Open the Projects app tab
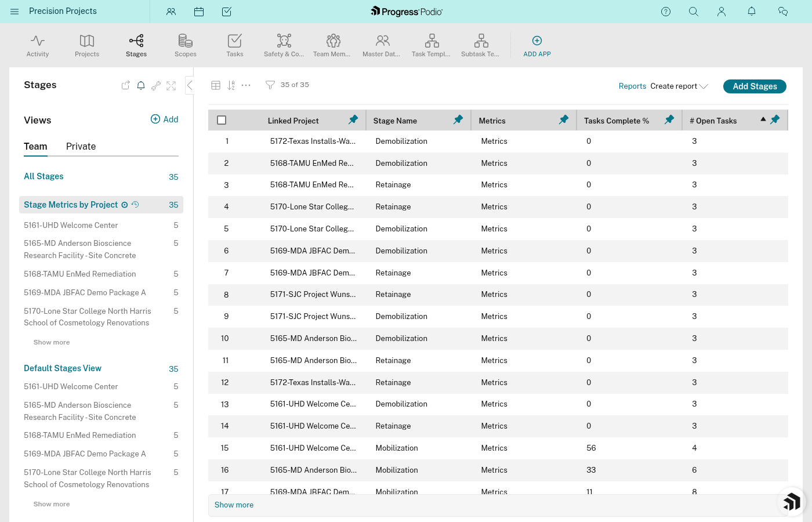Image resolution: width=812 pixels, height=522 pixels. [87, 45]
